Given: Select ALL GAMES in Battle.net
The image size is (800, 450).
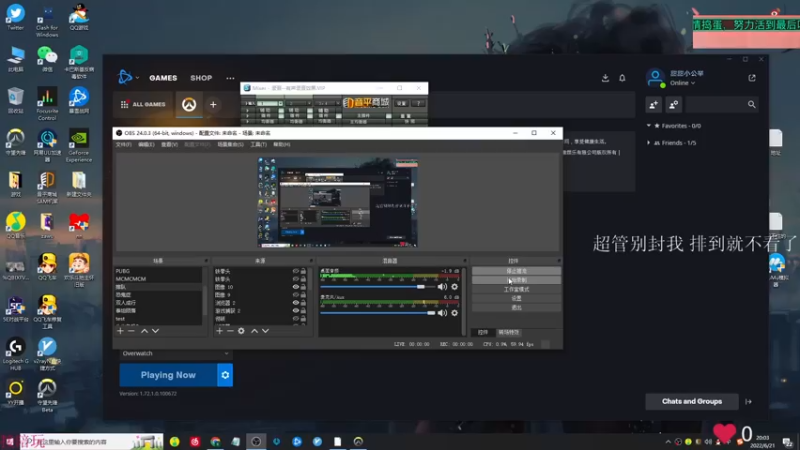Looking at the screenshot, I should coord(143,105).
